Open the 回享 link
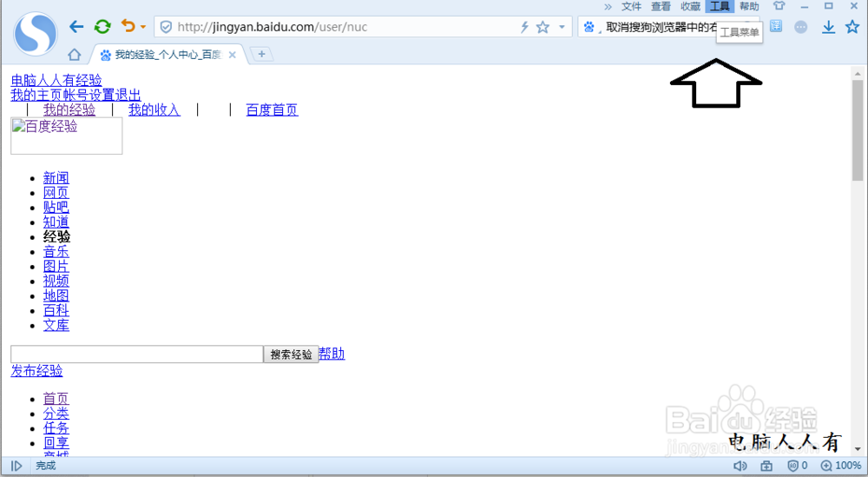Viewport: 868px width, 477px height. (x=56, y=442)
